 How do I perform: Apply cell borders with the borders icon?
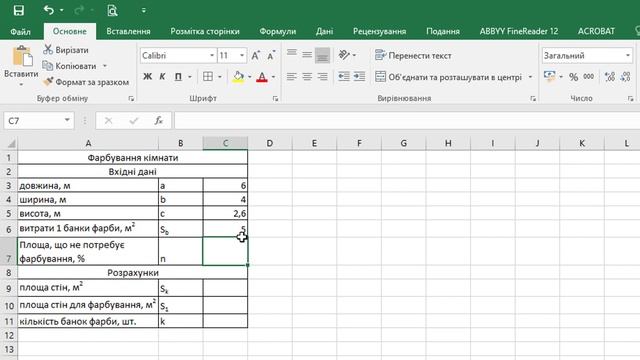coord(208,77)
